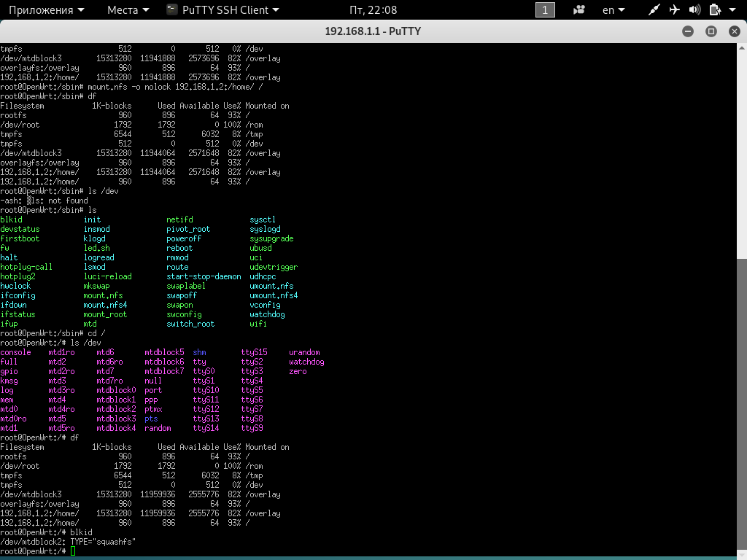Click the wired network connection icon
747x560 pixels.
coord(654,10)
